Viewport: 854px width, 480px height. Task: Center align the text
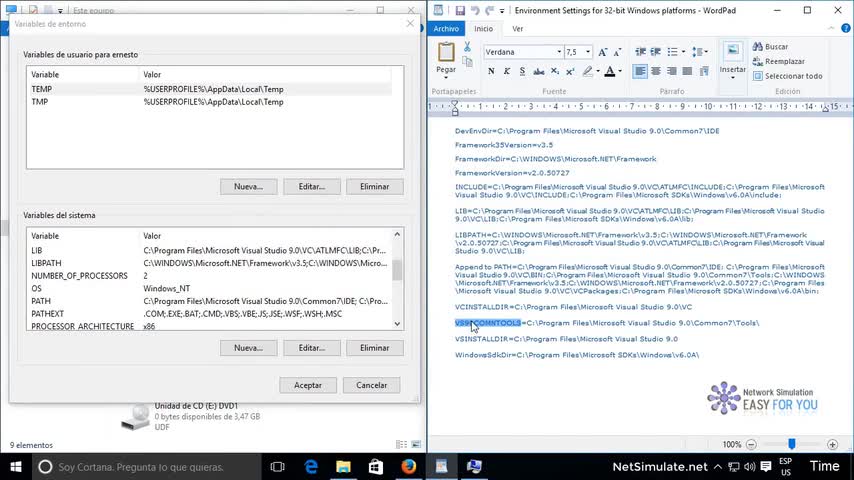[656, 71]
